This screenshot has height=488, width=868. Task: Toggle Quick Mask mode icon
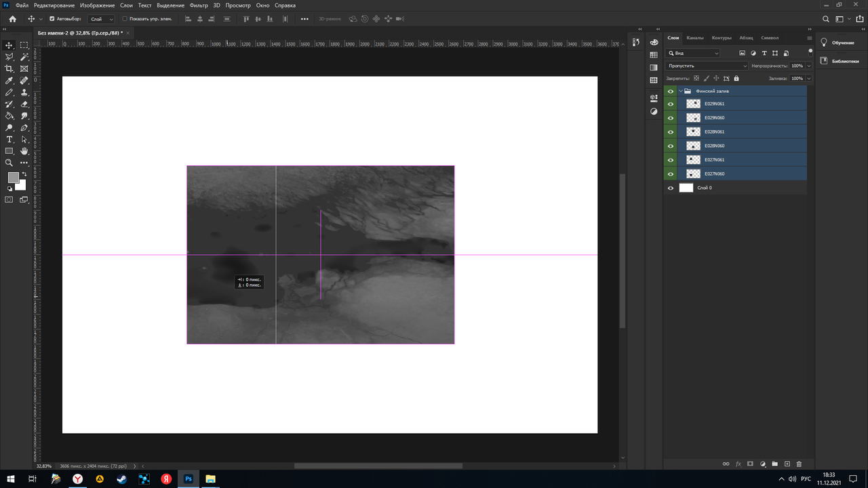point(9,200)
